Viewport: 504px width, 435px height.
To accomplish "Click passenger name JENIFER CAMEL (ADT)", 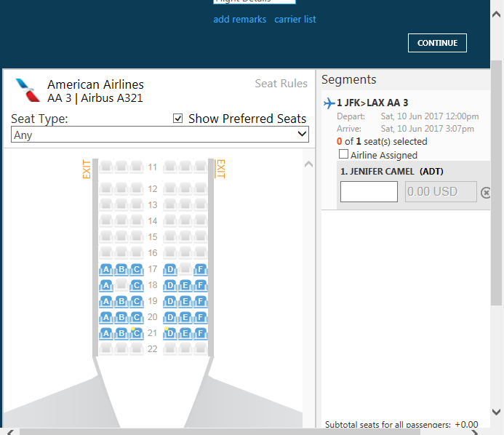I will [x=391, y=172].
